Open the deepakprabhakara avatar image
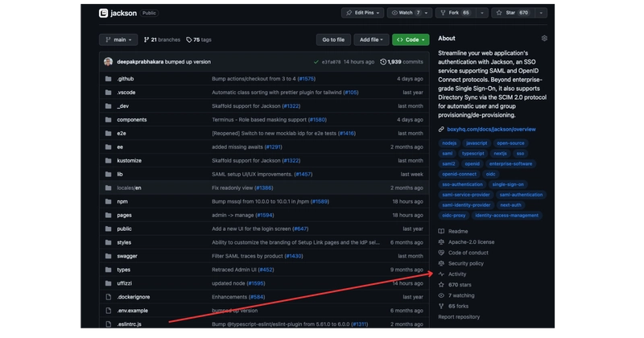 109,62
